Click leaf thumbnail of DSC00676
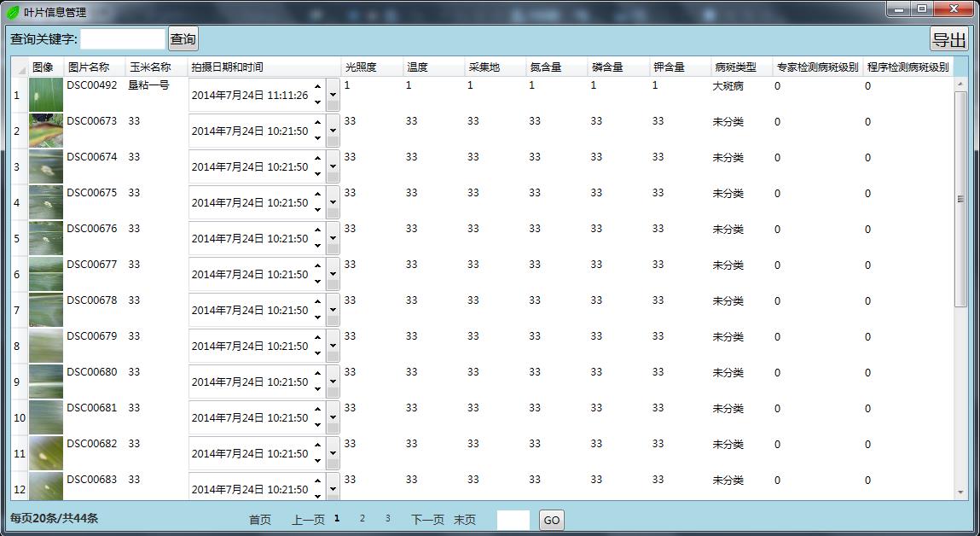 (46, 237)
